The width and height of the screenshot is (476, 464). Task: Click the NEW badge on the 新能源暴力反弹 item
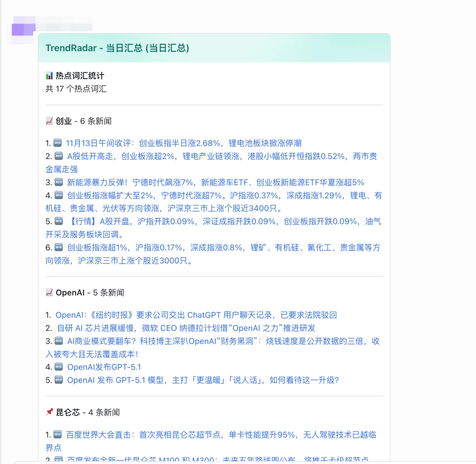coord(58,182)
